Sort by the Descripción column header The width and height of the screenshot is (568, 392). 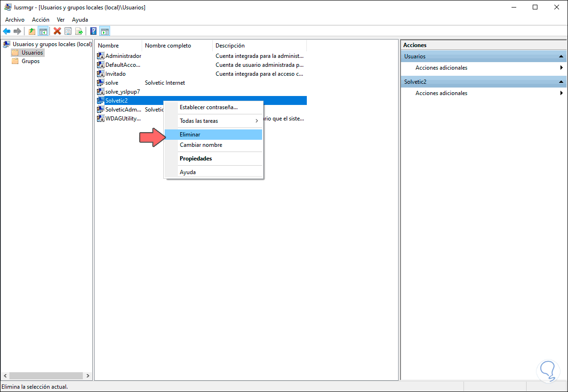(259, 46)
